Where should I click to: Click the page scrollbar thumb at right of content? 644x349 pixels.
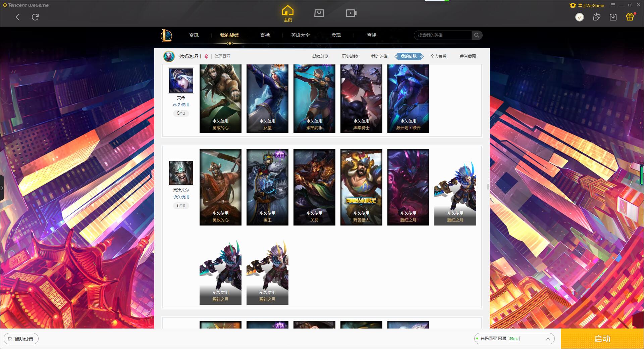(x=488, y=187)
